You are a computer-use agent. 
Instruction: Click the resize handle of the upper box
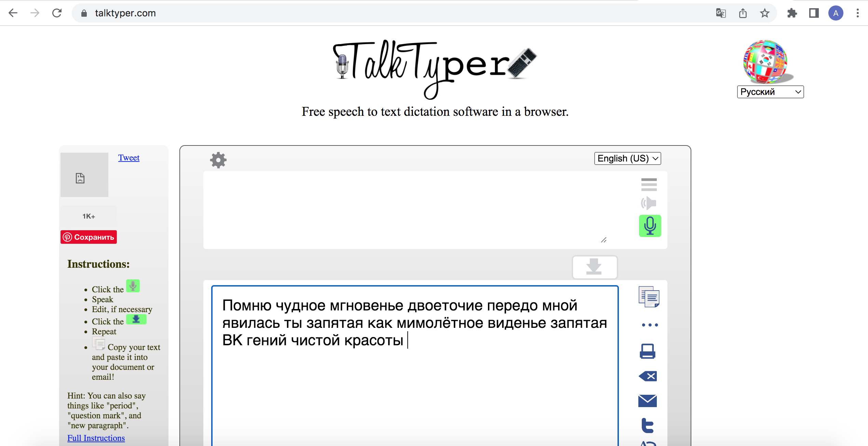(604, 240)
